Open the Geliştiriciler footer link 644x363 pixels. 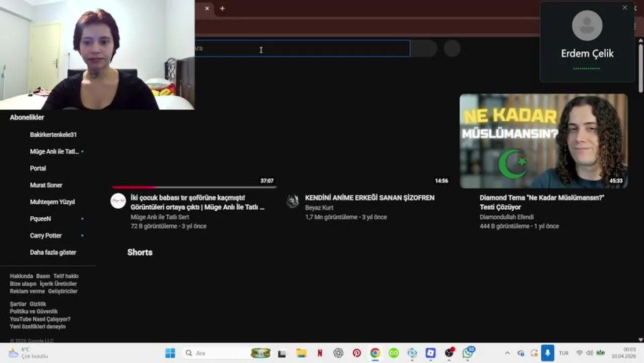[63, 291]
